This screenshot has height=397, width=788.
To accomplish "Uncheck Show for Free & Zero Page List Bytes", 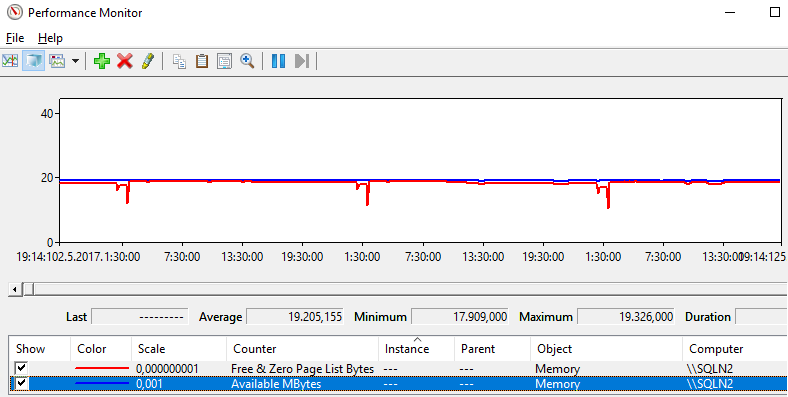I will pos(21,368).
